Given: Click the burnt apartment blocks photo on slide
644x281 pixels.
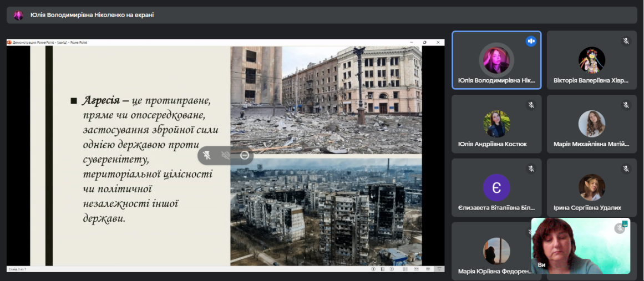Looking at the screenshot, I should click(326, 212).
